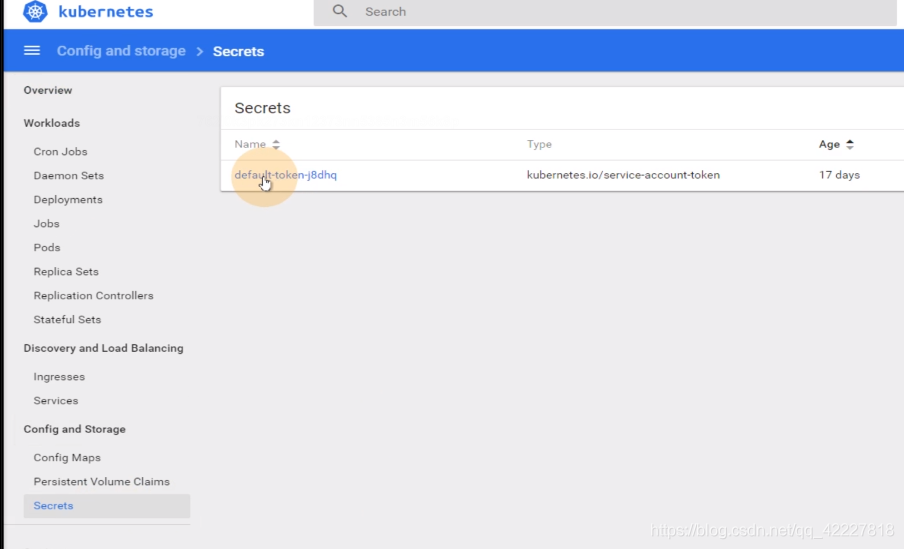Click the Age column header
This screenshot has height=549, width=904.
coord(829,144)
